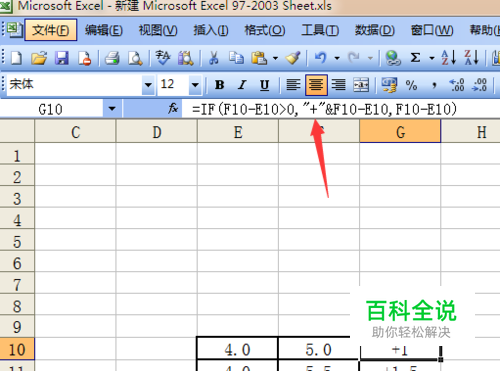Undo the last action
The image size is (500, 371).
(x=320, y=58)
